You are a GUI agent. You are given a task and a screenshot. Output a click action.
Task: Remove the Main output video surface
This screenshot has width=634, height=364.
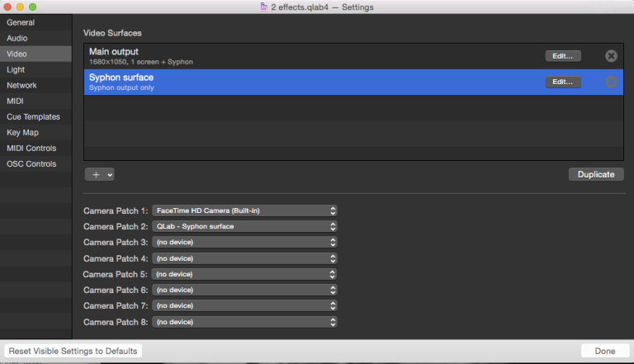pyautogui.click(x=611, y=56)
